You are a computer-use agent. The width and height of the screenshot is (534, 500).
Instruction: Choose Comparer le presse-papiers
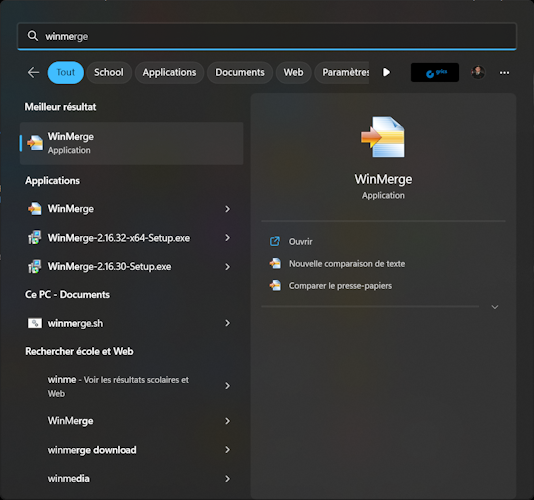pyautogui.click(x=340, y=286)
